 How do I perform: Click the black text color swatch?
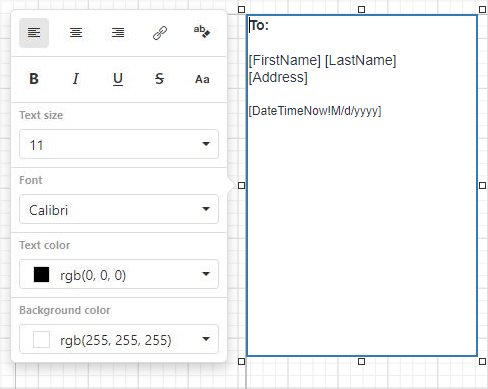pos(41,274)
